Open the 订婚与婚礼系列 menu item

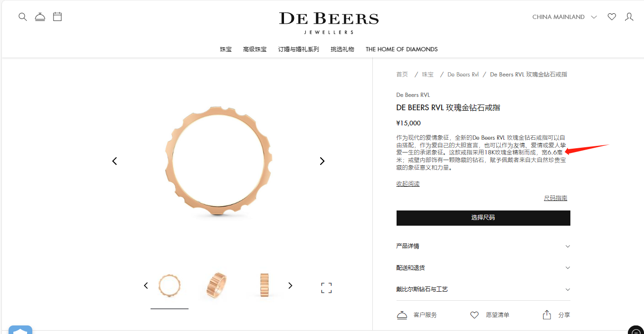pos(299,49)
